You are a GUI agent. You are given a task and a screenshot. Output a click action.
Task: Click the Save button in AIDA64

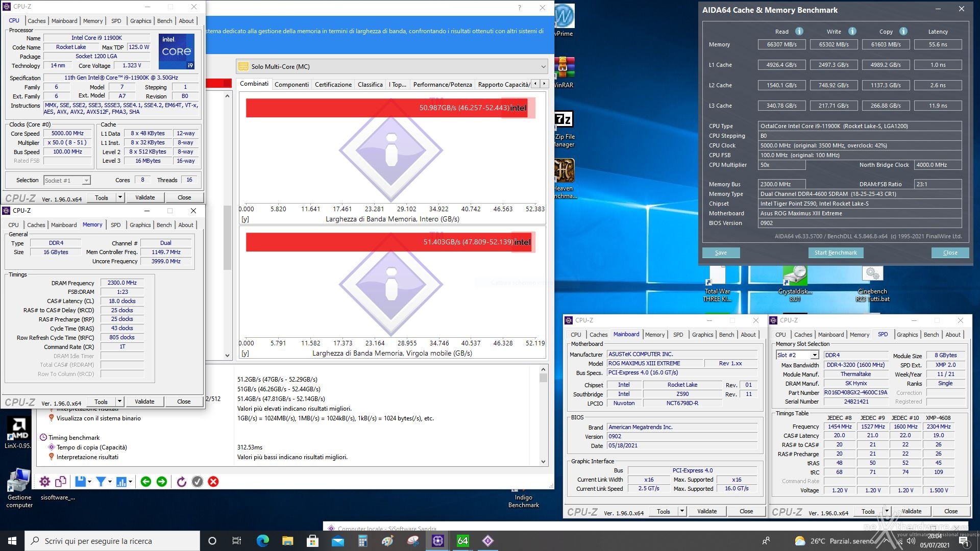pos(721,253)
